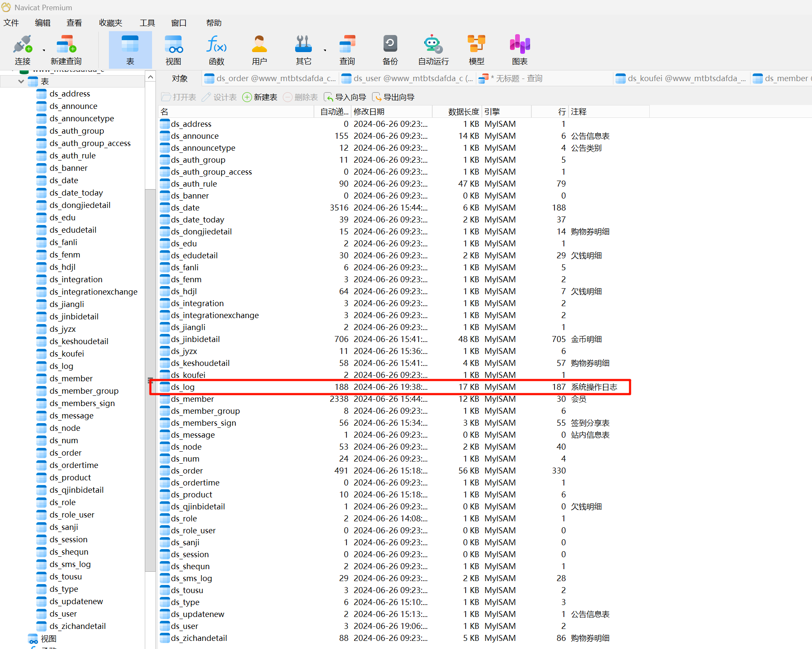Switch to the ds_koufei tab
This screenshot has width=812, height=649.
click(681, 78)
